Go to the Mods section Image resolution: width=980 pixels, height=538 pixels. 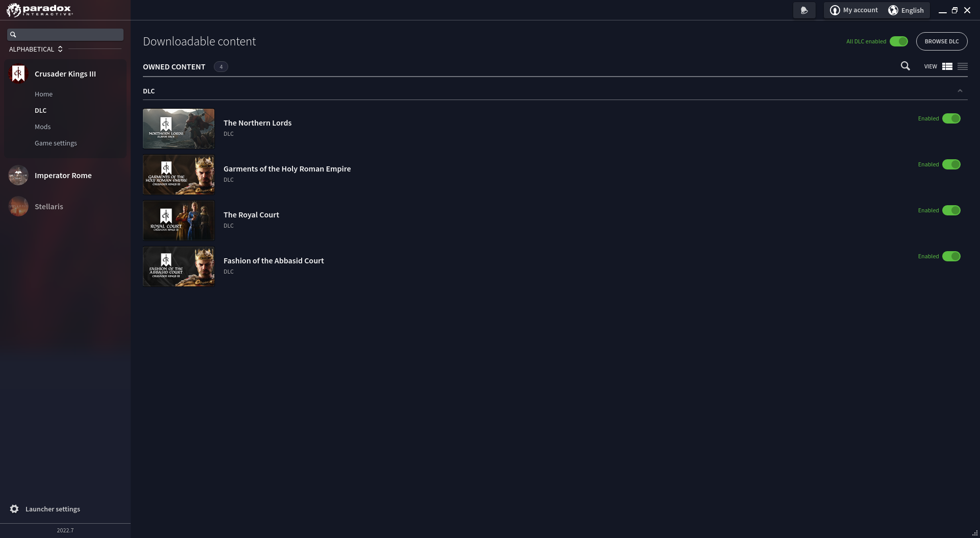42,127
